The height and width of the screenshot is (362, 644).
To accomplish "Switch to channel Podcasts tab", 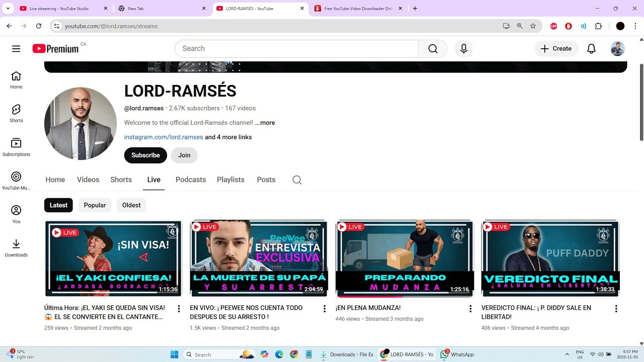I will click(191, 180).
